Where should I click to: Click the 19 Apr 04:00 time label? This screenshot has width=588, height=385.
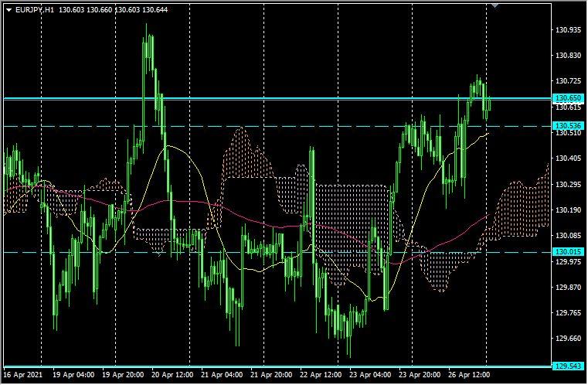73,375
